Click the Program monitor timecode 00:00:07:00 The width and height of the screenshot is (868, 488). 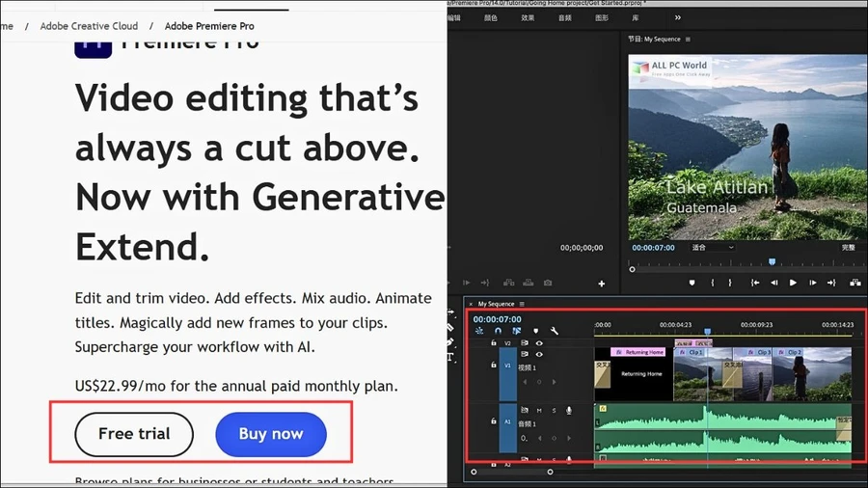pyautogui.click(x=653, y=247)
